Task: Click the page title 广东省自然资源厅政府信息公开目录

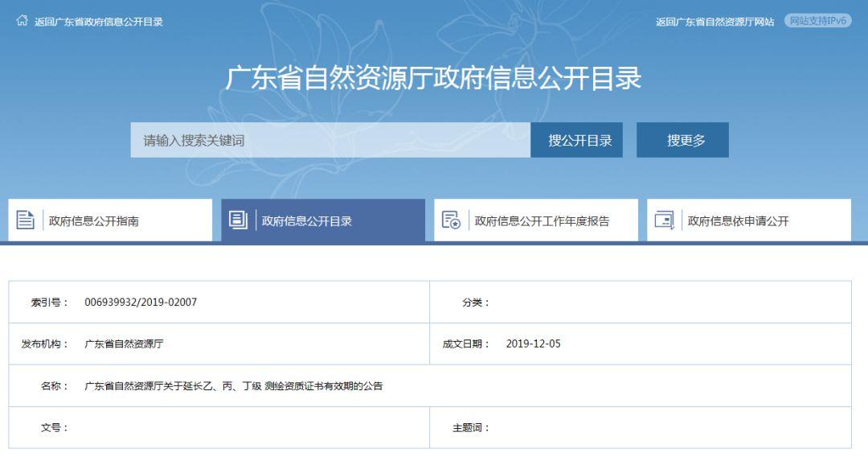Action: (x=433, y=78)
